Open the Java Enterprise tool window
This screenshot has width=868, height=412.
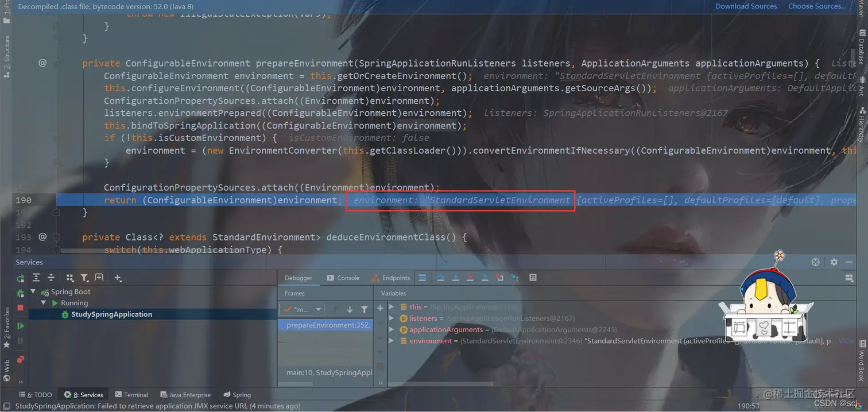185,395
